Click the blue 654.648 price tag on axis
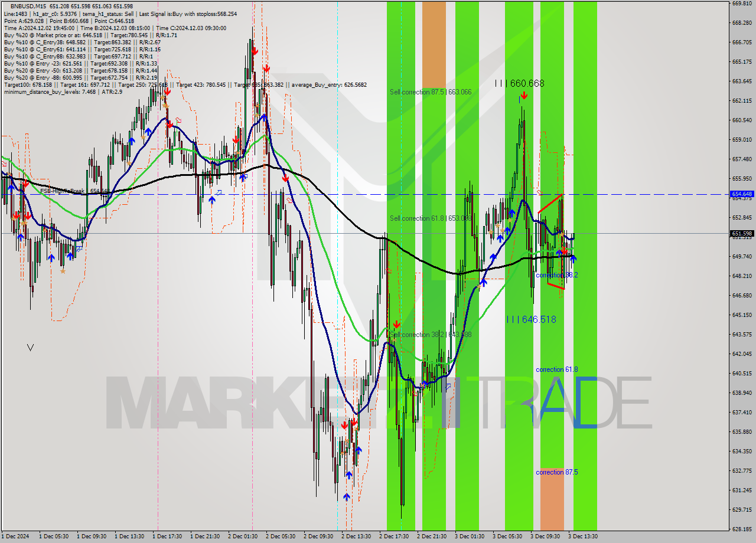The width and height of the screenshot is (756, 543). (742, 194)
